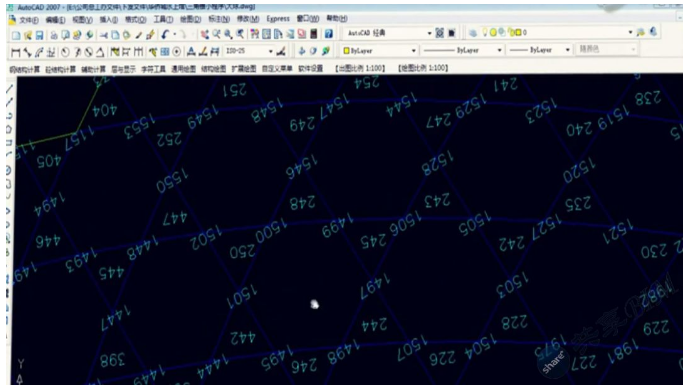Click Make Object's Layer Current icon
Screen dimensions: 690x391
(641, 32)
